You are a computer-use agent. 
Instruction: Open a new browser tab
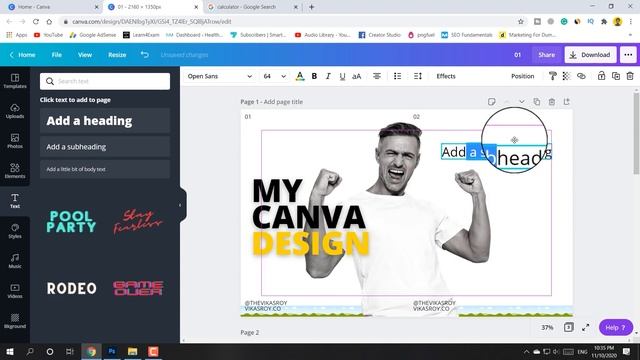(x=311, y=7)
